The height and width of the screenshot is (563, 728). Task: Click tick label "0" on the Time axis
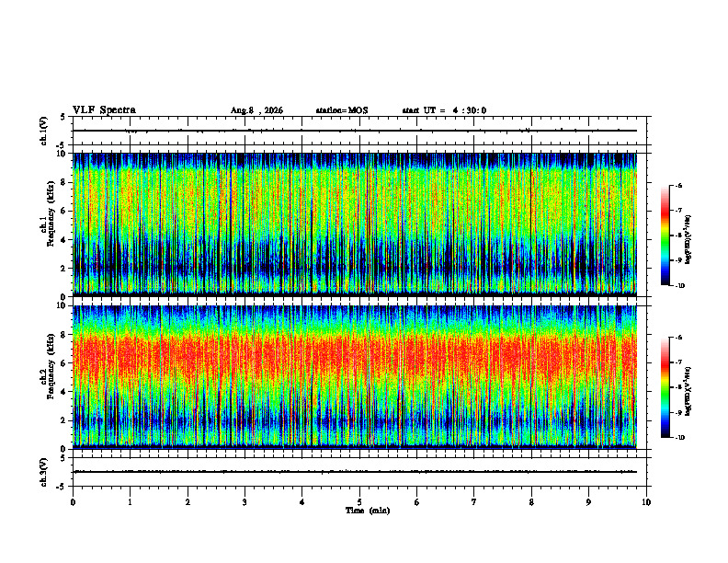coord(73,502)
